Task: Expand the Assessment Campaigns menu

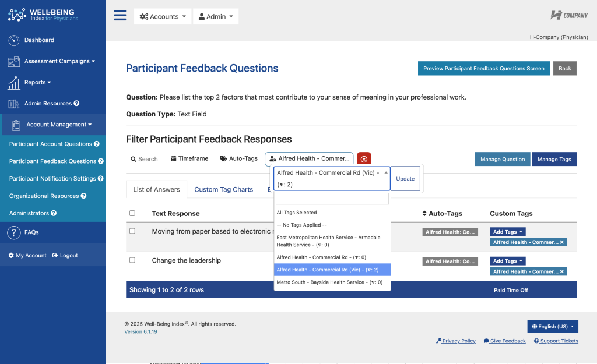Action: click(x=59, y=61)
